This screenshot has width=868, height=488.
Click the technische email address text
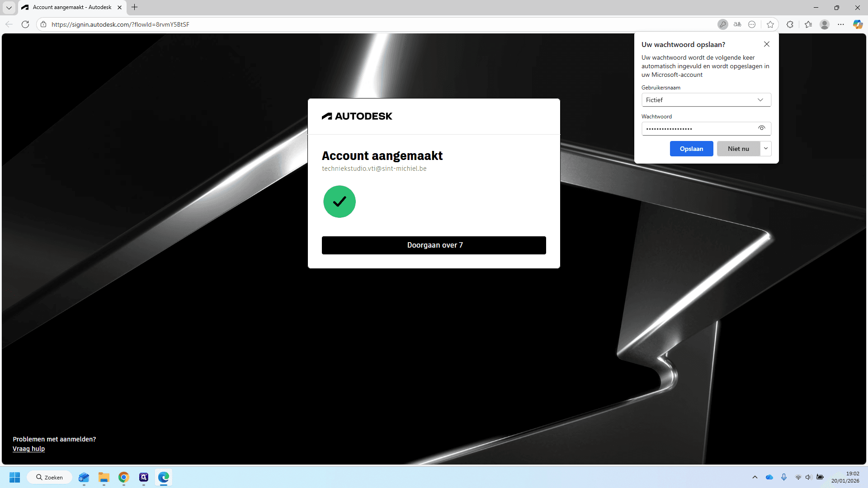tap(374, 169)
